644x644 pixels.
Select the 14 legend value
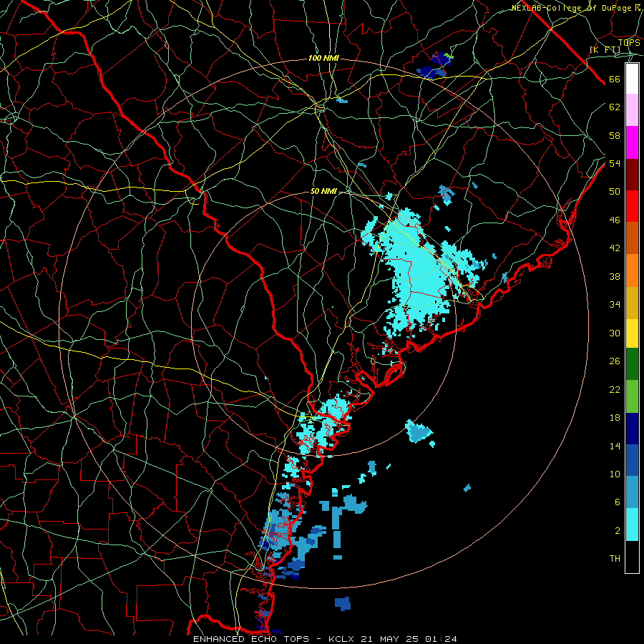[615, 447]
